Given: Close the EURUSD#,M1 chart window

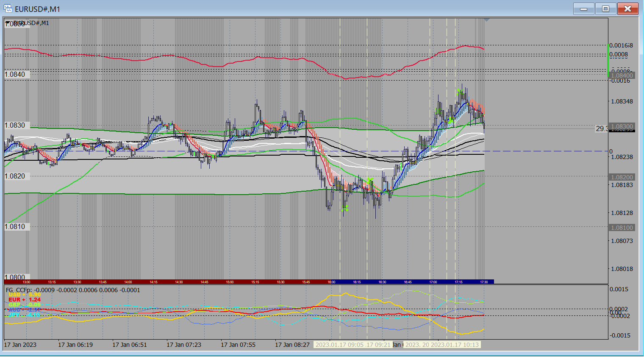Looking at the screenshot, I should [x=627, y=9].
